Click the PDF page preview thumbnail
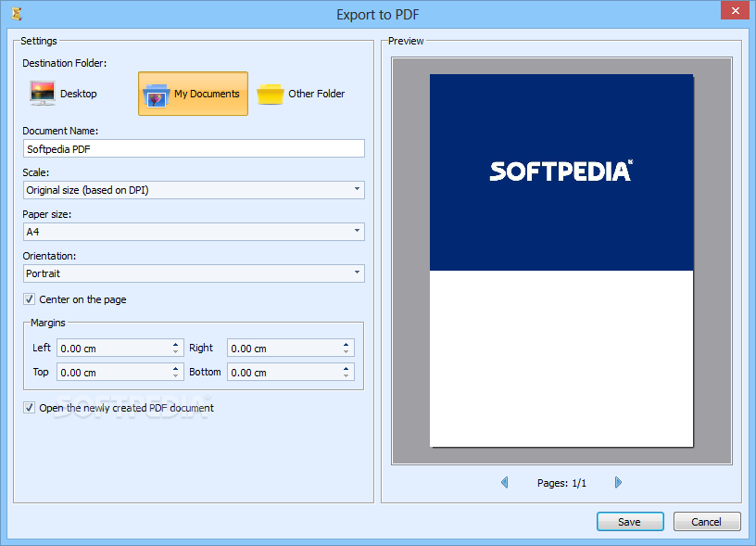 (x=561, y=260)
